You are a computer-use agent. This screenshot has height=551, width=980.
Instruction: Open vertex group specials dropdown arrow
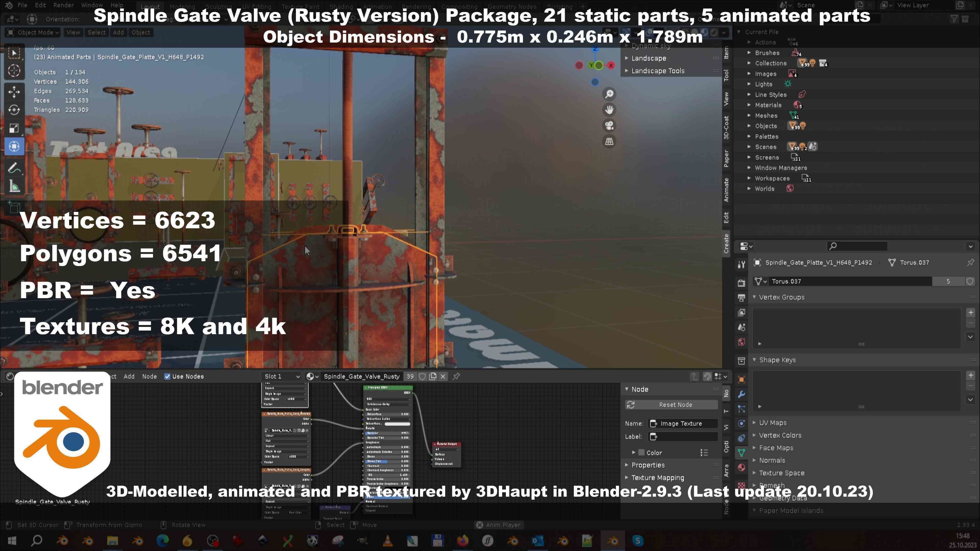[971, 336]
